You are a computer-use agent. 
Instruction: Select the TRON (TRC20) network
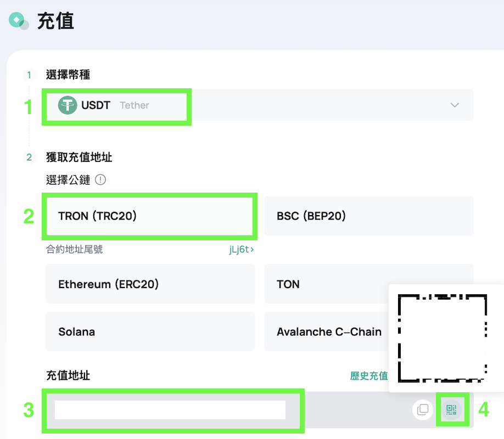[x=149, y=216]
